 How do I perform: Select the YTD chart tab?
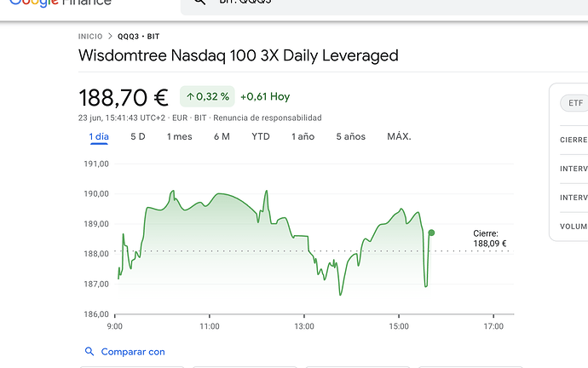[261, 137]
